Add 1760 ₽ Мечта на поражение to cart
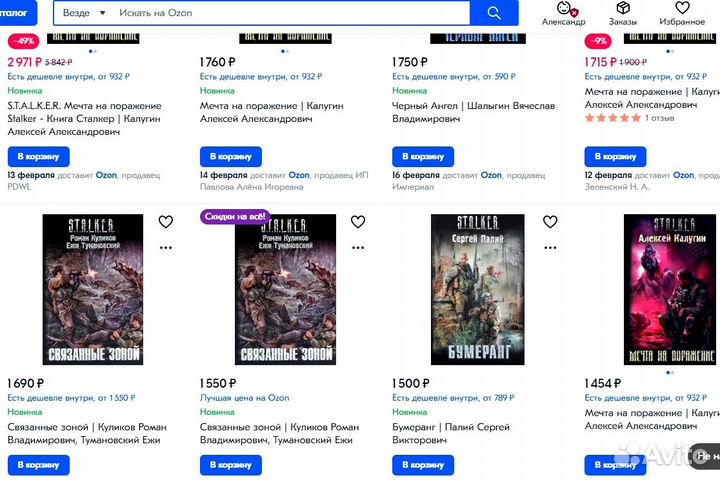Image resolution: width=720 pixels, height=480 pixels. point(231,157)
